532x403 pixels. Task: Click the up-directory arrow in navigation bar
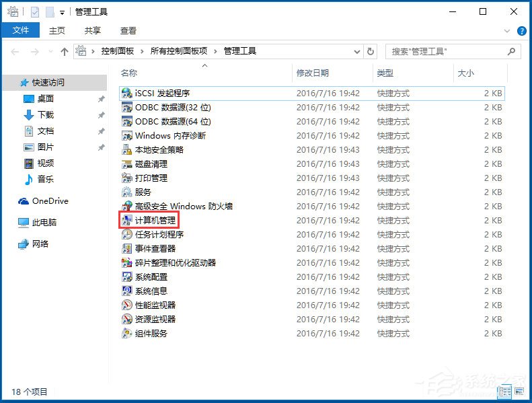click(65, 51)
